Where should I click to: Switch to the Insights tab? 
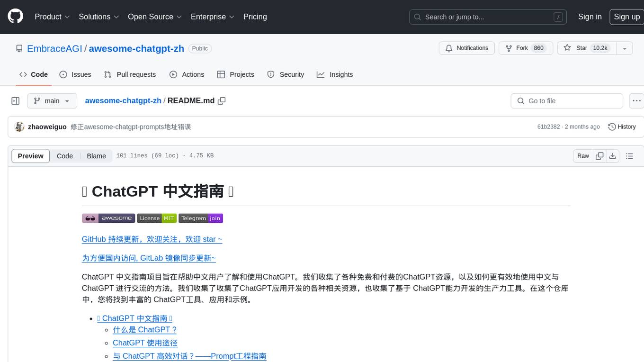[x=335, y=74]
